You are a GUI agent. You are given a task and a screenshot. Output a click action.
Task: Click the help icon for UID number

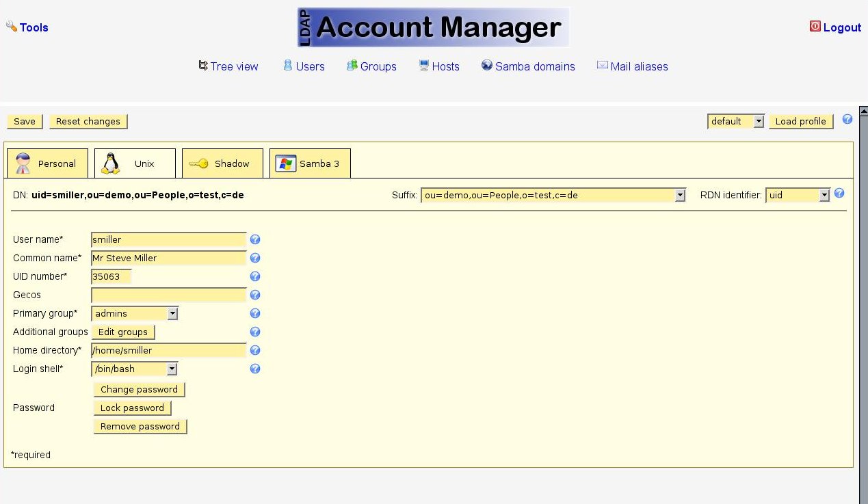[x=255, y=276]
